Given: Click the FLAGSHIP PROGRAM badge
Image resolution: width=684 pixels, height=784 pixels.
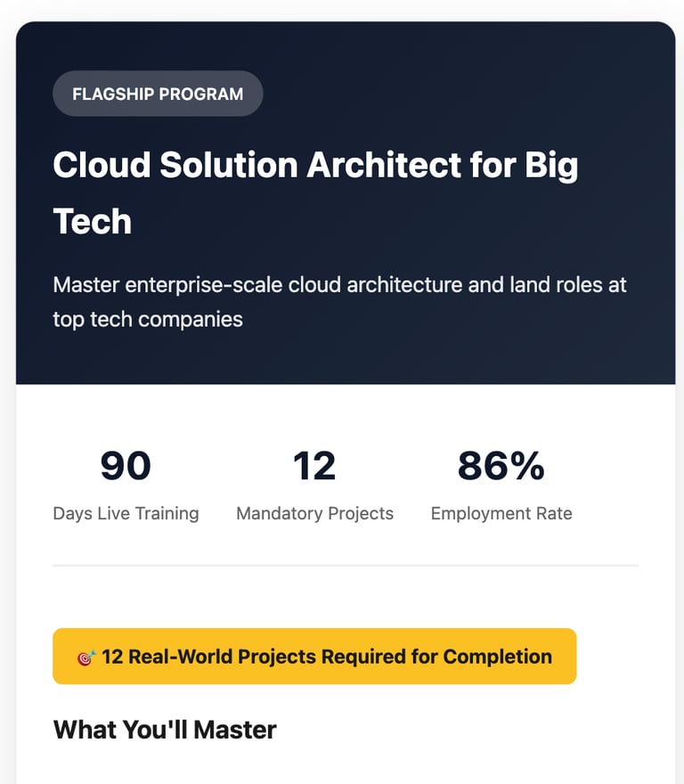Looking at the screenshot, I should (x=158, y=94).
